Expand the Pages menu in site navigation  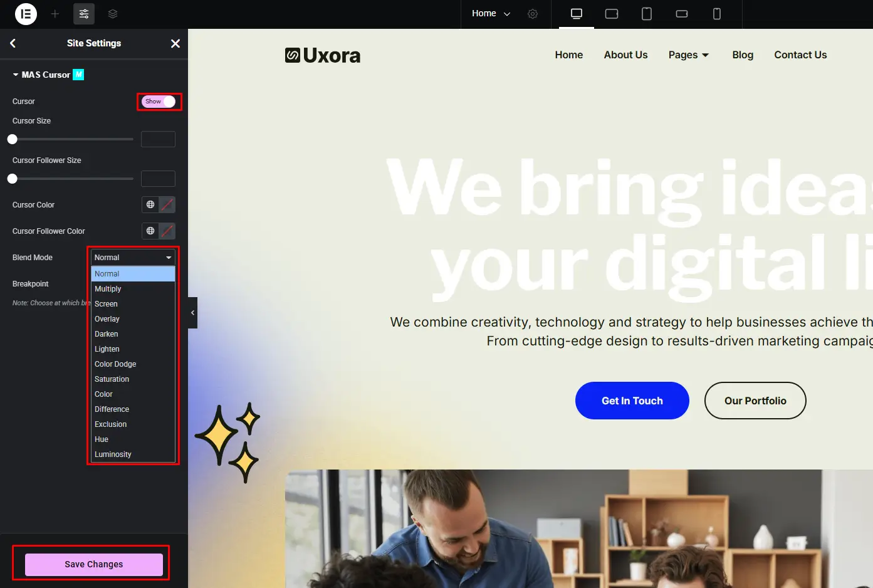click(688, 55)
